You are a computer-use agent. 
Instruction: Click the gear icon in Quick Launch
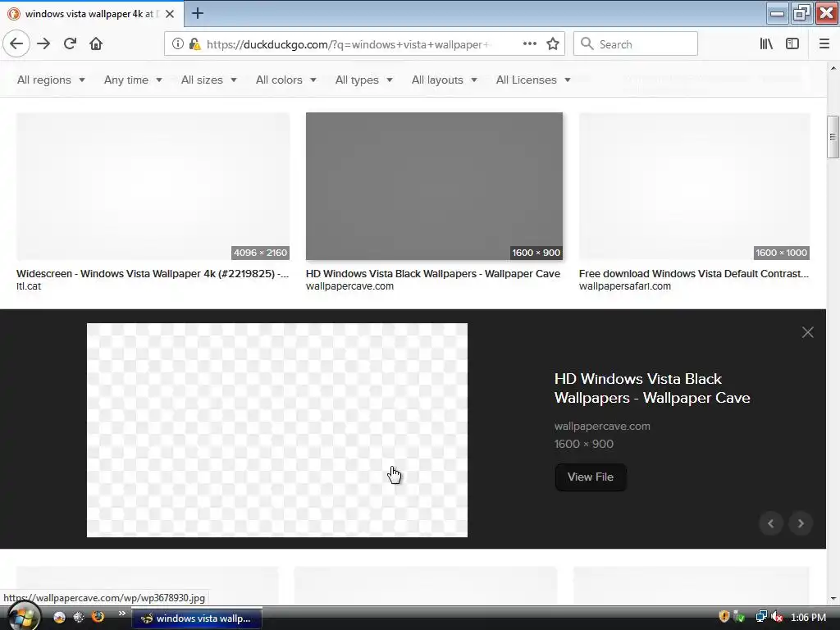pyautogui.click(x=79, y=617)
